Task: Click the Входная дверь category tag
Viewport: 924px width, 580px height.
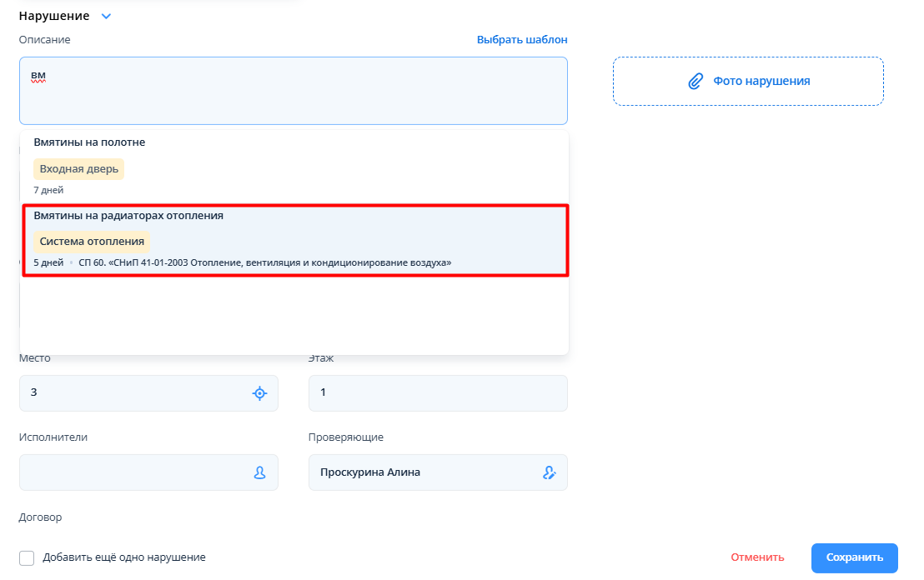Action: (79, 169)
